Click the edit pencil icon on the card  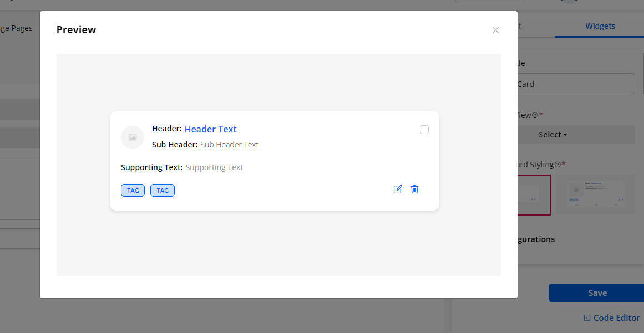[x=397, y=189]
